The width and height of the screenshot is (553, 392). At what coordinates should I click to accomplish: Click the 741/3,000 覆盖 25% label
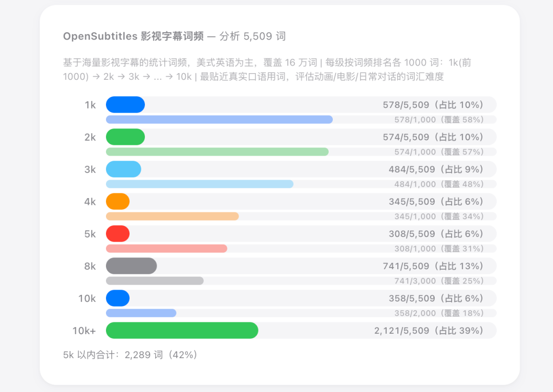coord(439,281)
